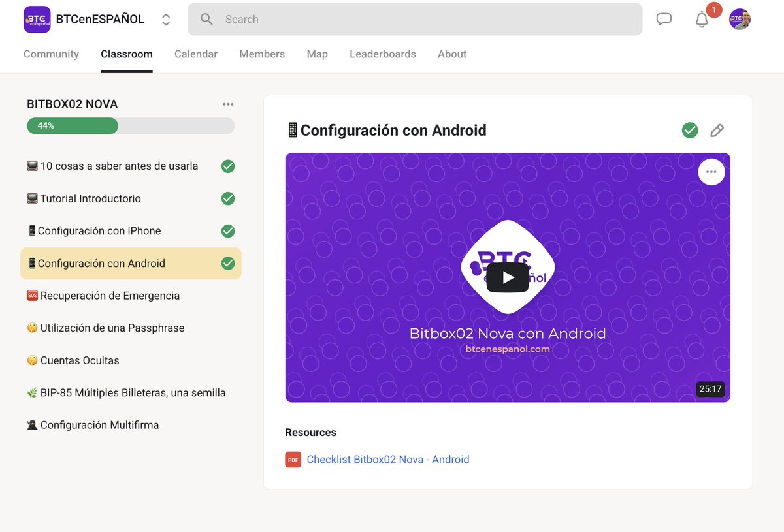Image resolution: width=784 pixels, height=532 pixels.
Task: Open BITBOX02 NOVA course options menu
Action: click(x=228, y=104)
